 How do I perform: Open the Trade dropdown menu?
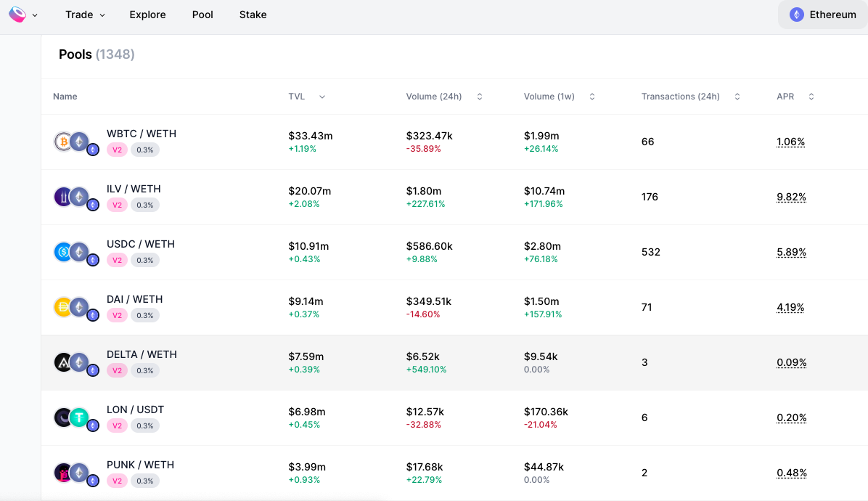(85, 15)
